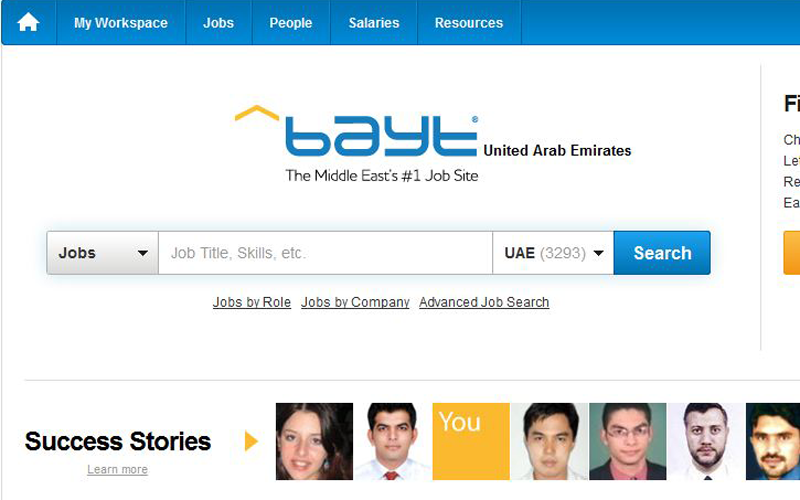Screen dimensions: 800x500
Task: Select the orange 'You' tile
Action: 471,441
